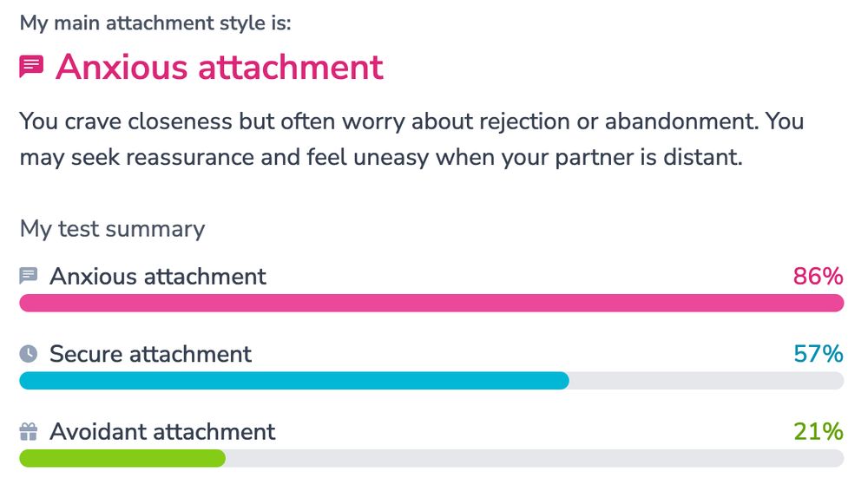Image resolution: width=868 pixels, height=491 pixels.
Task: Click the gift icon next to Avoidant attachment
Action: pos(29,432)
